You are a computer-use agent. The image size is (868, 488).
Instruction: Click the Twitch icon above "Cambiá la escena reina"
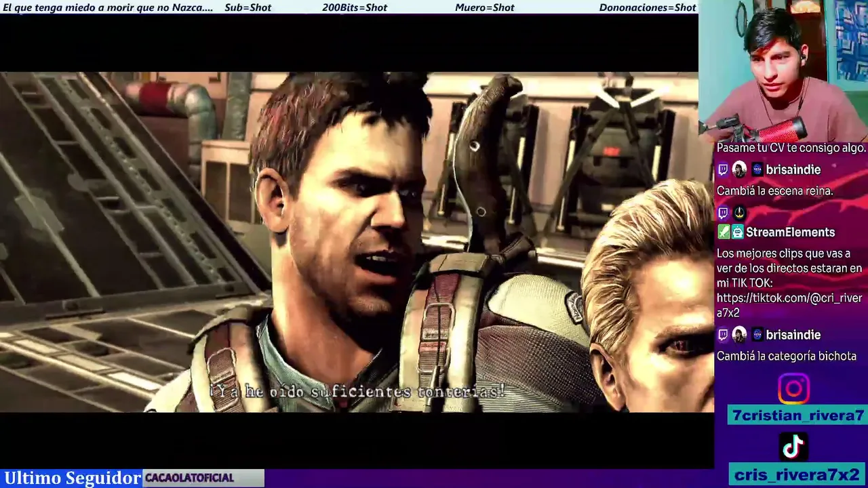723,169
